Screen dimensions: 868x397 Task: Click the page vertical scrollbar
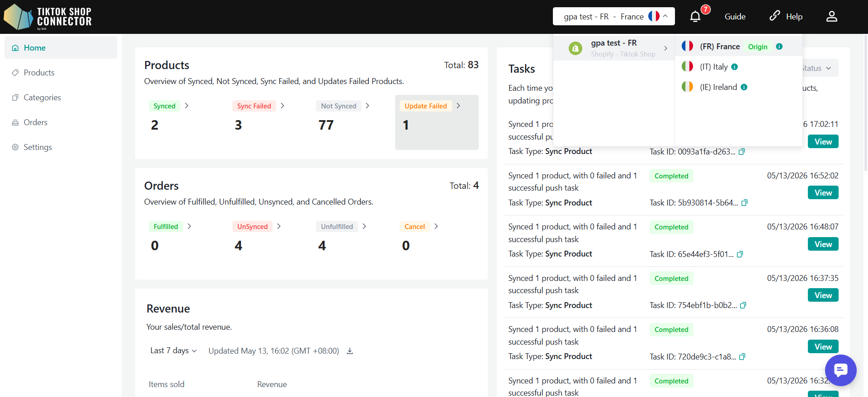pos(865,104)
